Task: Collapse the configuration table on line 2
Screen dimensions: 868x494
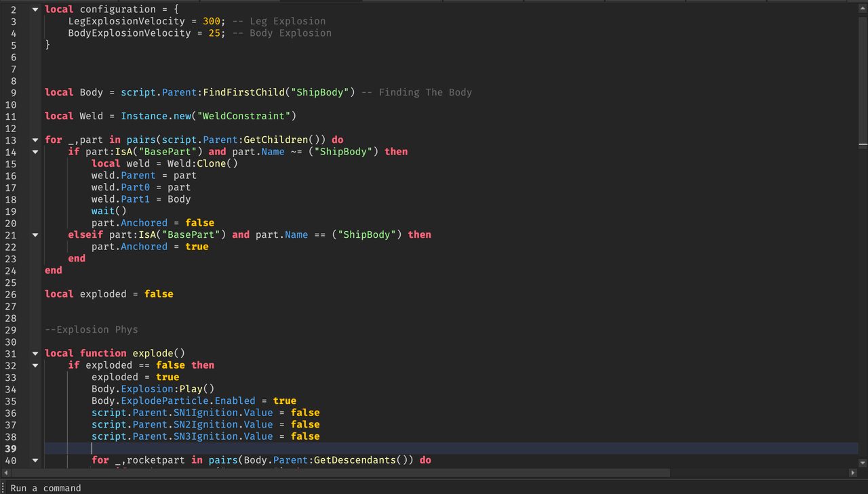Action: click(x=35, y=9)
